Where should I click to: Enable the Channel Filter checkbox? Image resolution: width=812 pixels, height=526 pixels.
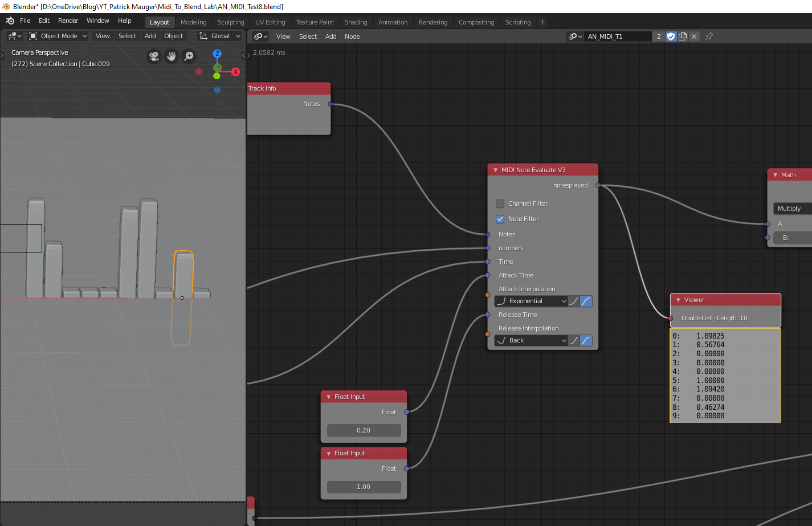[x=500, y=203]
